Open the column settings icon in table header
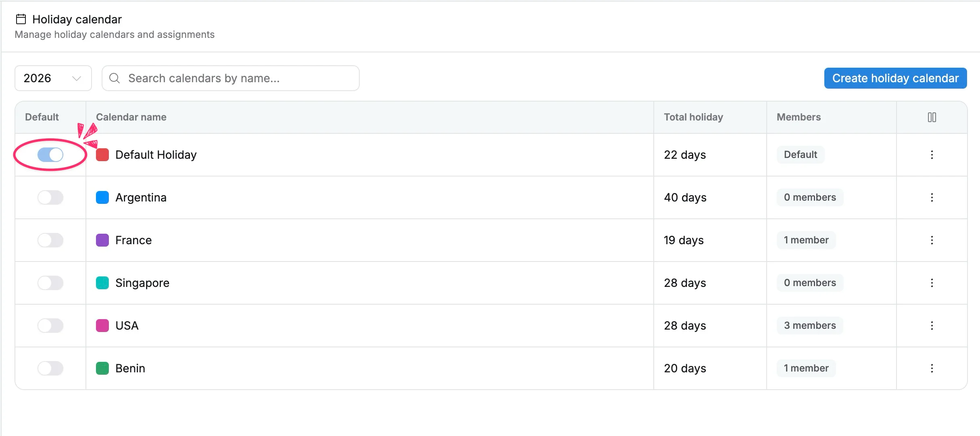980x436 pixels. pyautogui.click(x=932, y=117)
